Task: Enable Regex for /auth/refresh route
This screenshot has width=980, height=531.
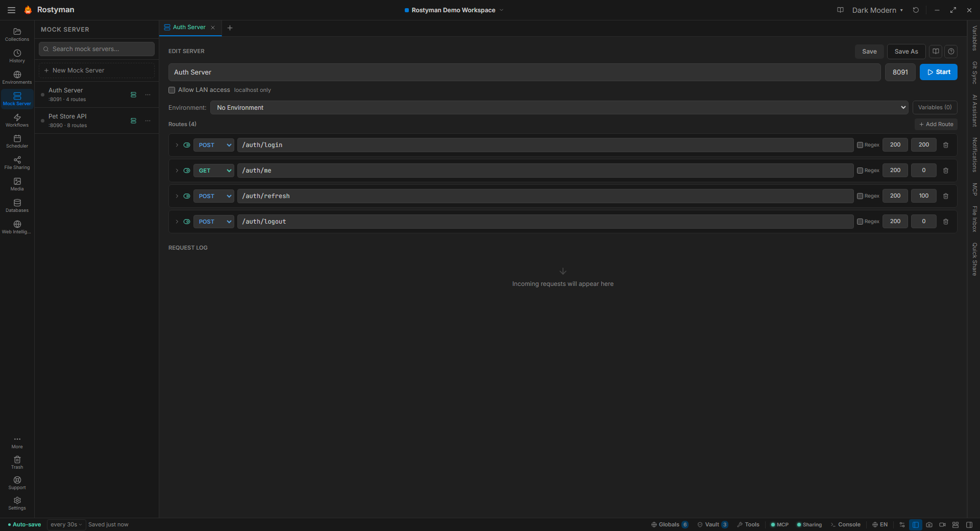Action: pyautogui.click(x=860, y=196)
